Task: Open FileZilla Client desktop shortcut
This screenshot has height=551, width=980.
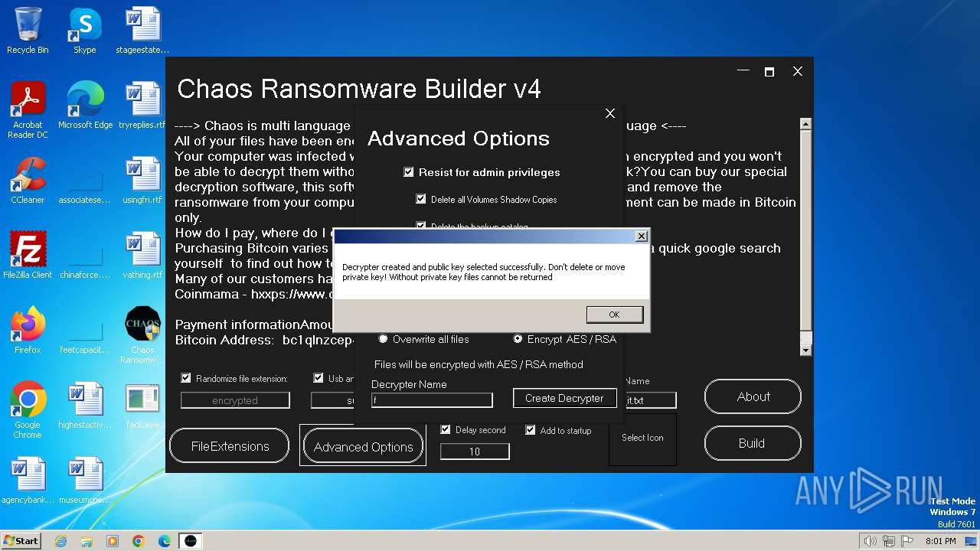Action: click(28, 256)
